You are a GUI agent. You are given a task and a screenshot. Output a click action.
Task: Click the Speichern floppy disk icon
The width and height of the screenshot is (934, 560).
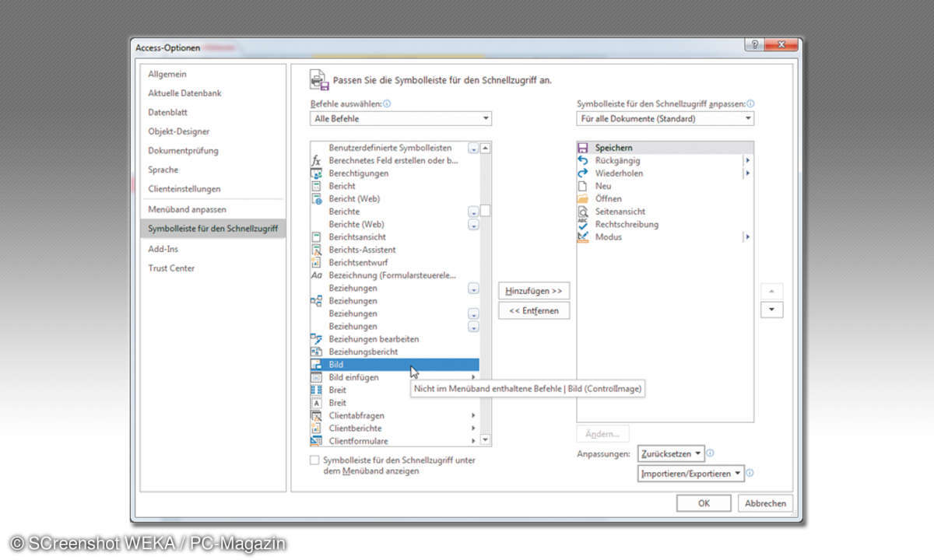pos(583,148)
